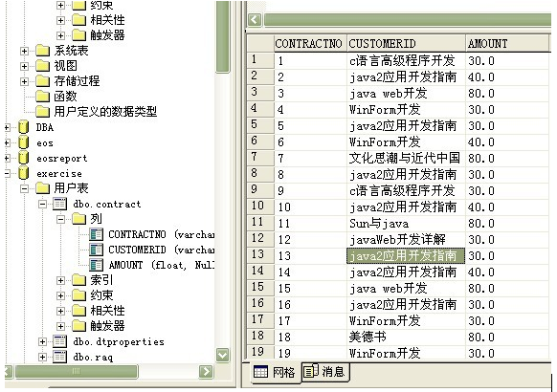Collapse the 列 columns folder
The width and height of the screenshot is (557, 392).
[x=60, y=219]
